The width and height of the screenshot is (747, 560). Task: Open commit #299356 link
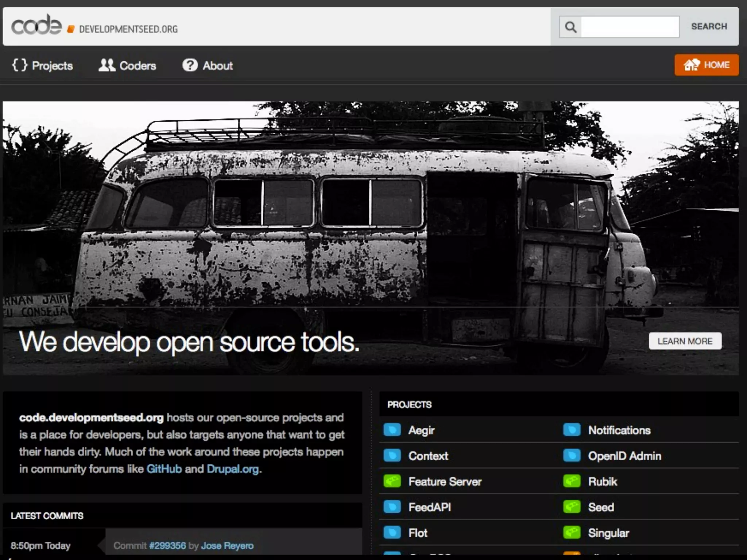[167, 545]
